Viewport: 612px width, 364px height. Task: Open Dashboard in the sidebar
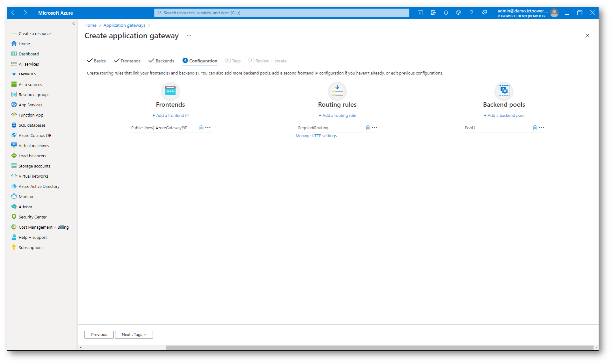coord(25,54)
